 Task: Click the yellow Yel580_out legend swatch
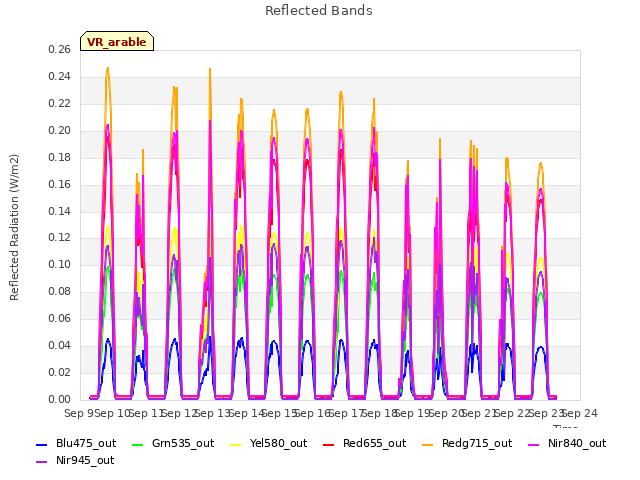pos(236,444)
